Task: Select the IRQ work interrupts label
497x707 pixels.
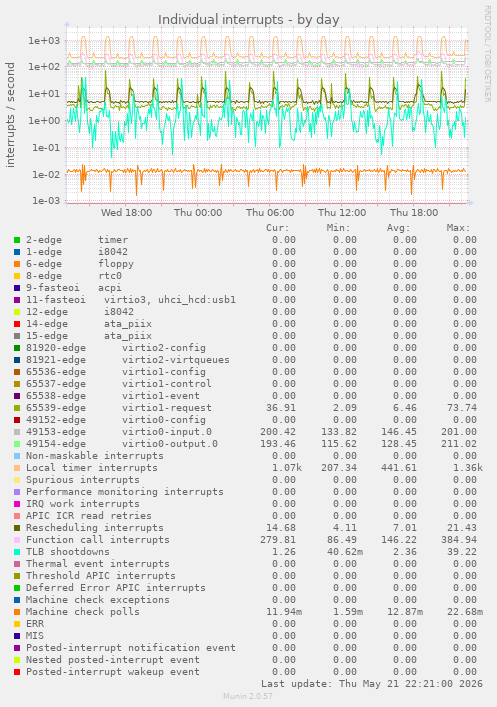Action: click(x=83, y=504)
